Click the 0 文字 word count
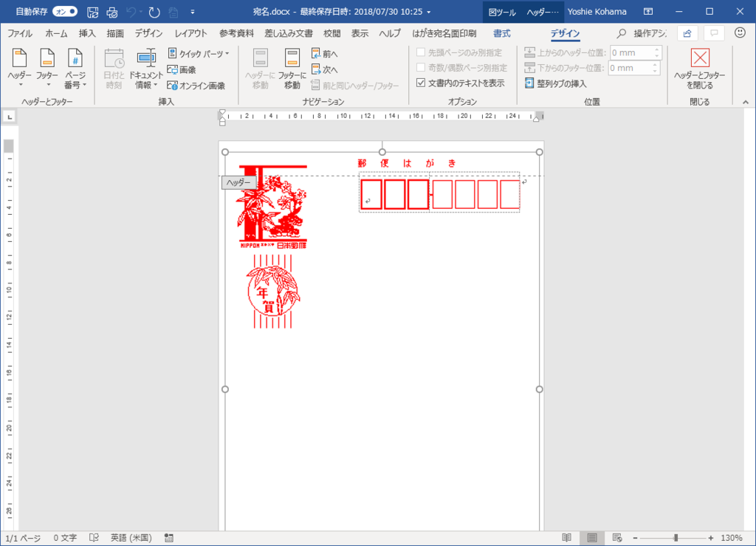 [x=65, y=538]
